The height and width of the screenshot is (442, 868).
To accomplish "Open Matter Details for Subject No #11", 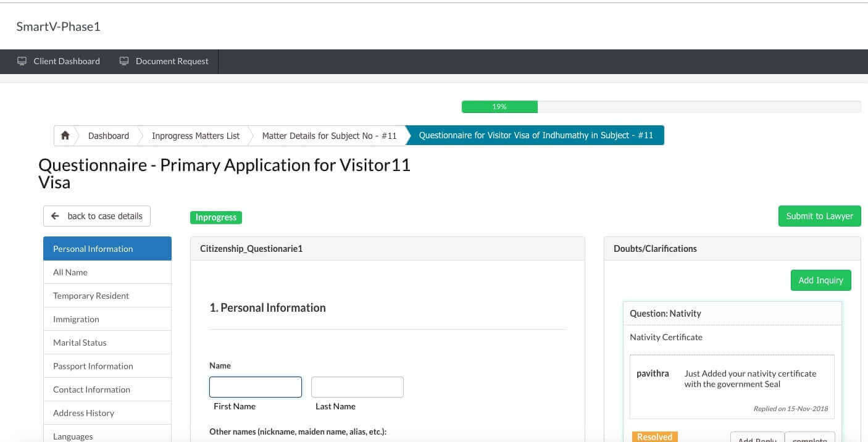I will click(329, 136).
